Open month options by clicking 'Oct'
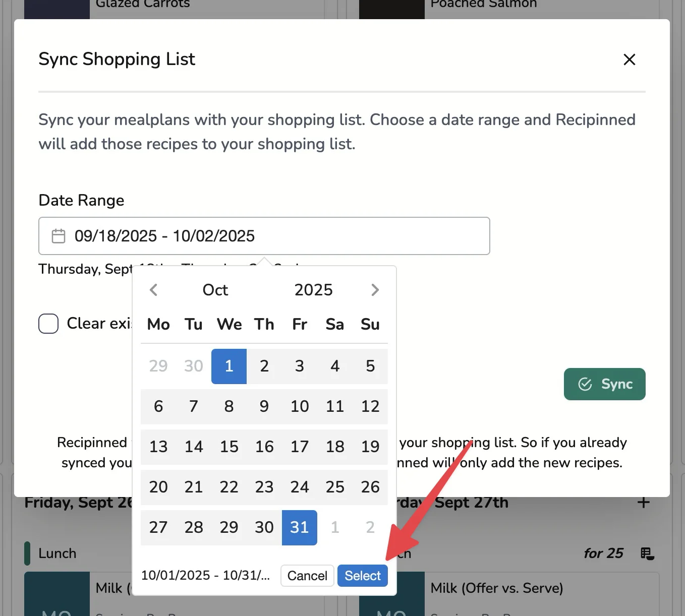 215,290
